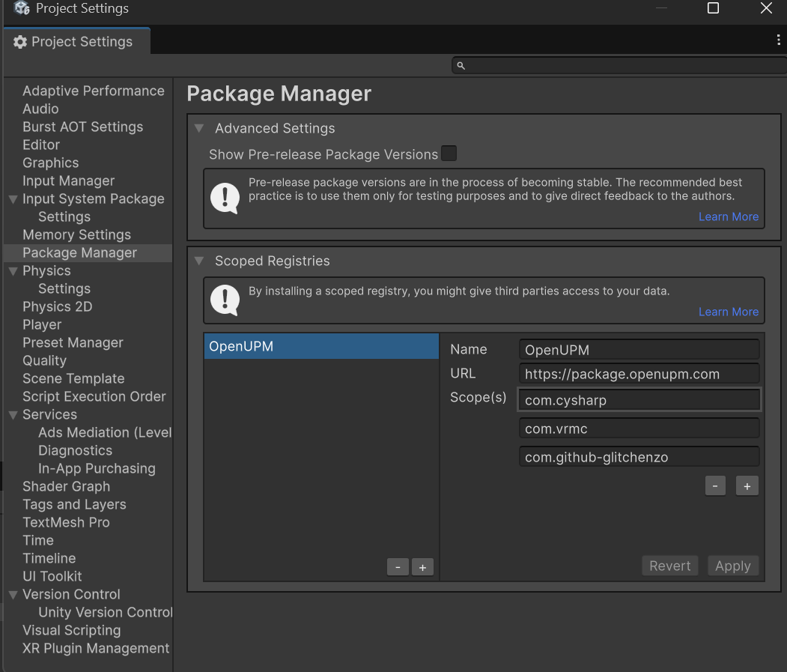Open Audio settings

point(40,109)
